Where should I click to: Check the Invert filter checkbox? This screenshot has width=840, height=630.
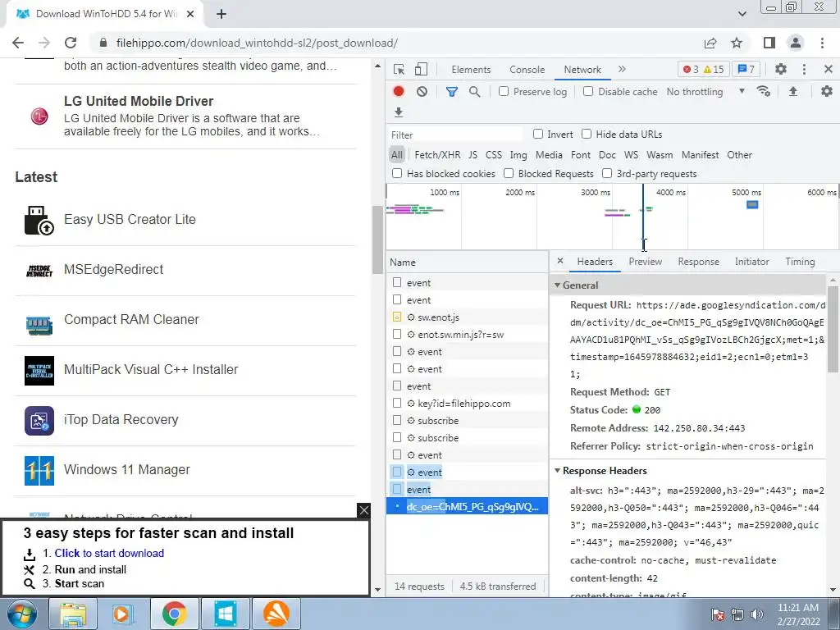tap(538, 134)
